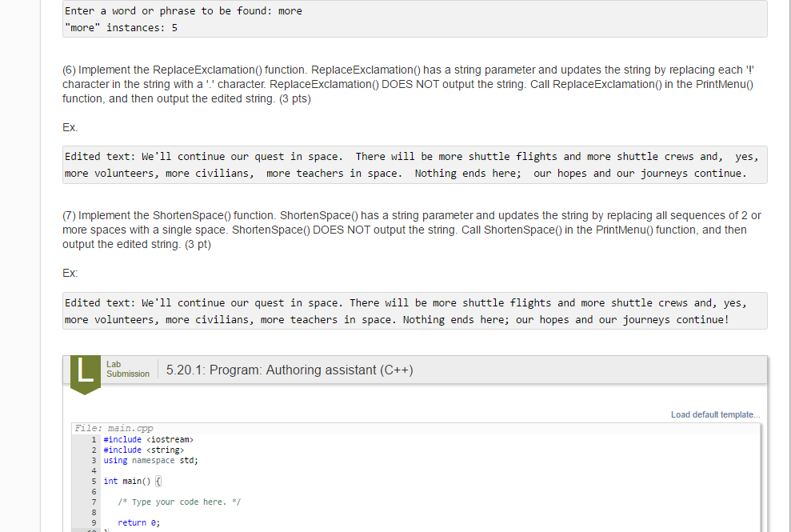Click the word 'more' in the prompt output
Image resolution: width=791 pixels, height=532 pixels.
291,10
